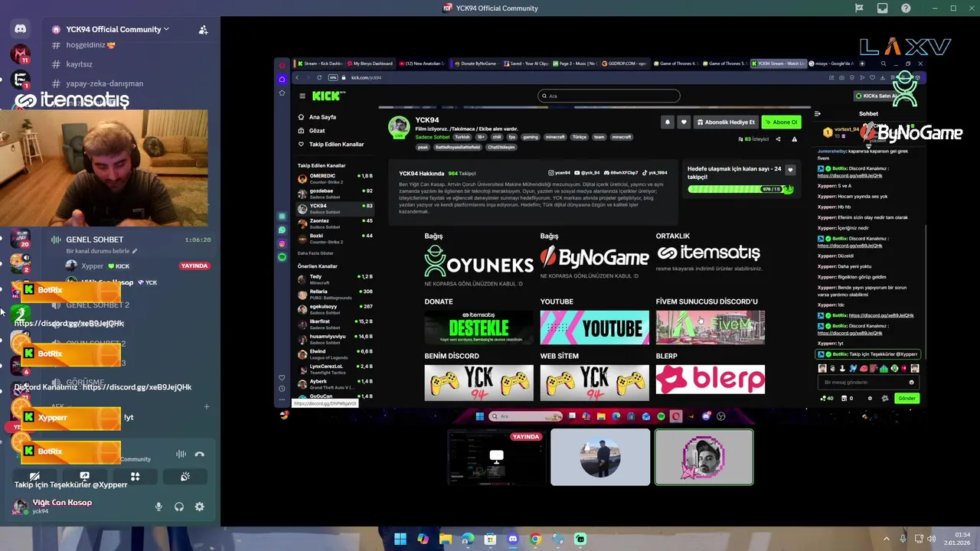Open Kick hamburger menu in stream
980x551 pixels.
(x=302, y=96)
